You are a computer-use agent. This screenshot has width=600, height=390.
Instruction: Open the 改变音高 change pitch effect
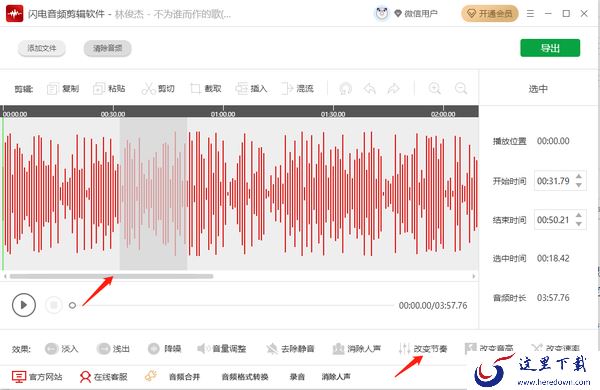point(489,348)
